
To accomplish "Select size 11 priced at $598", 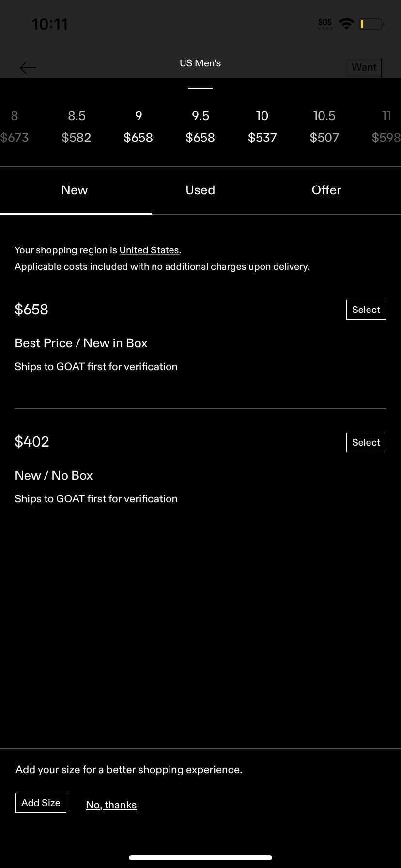I will (386, 127).
